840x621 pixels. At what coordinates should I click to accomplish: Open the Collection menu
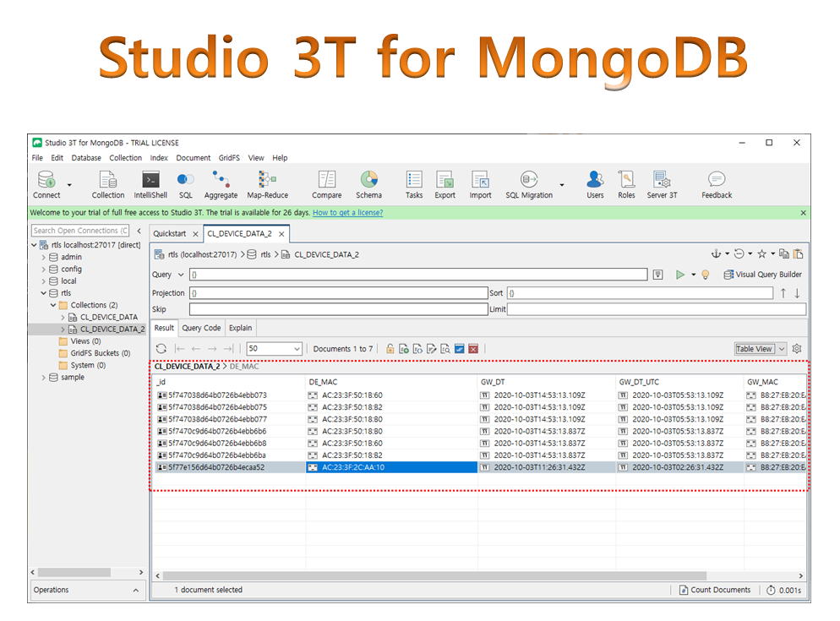pos(125,157)
